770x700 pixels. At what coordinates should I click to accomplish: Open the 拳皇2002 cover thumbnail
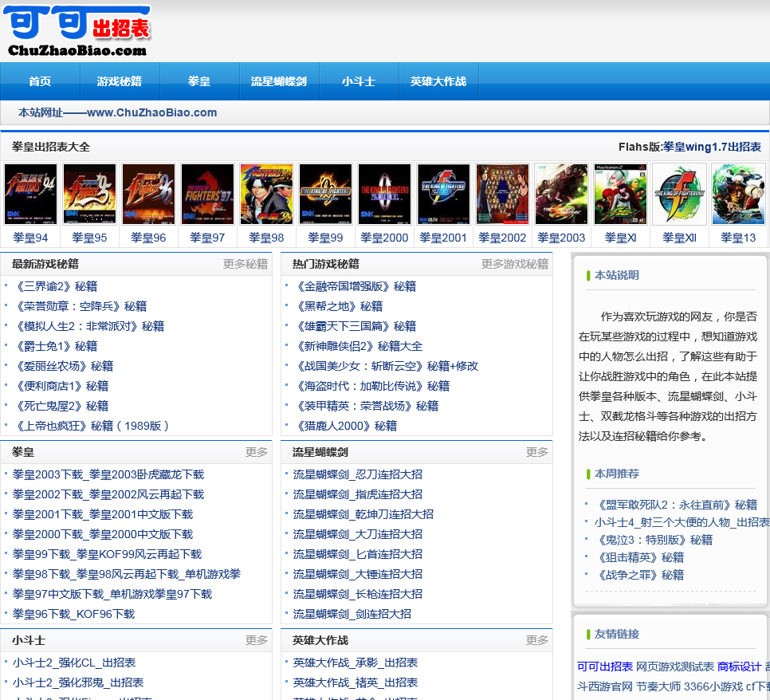coord(502,195)
